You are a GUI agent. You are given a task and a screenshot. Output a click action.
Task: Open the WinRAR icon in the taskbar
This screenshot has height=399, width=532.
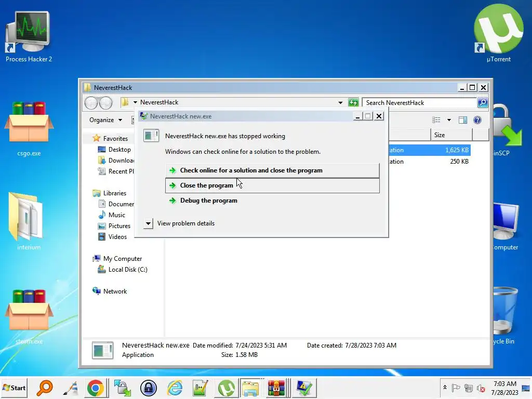276,388
